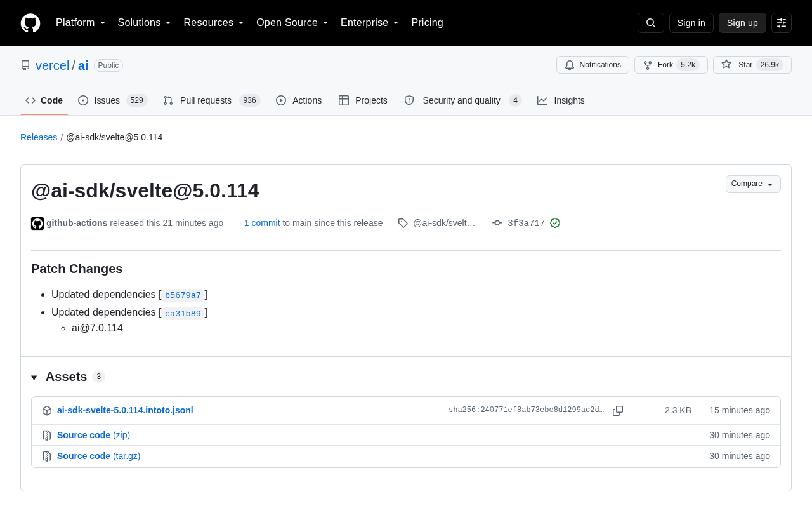Copy the sha256 digest to clipboard
The image size is (812, 508).
click(618, 411)
